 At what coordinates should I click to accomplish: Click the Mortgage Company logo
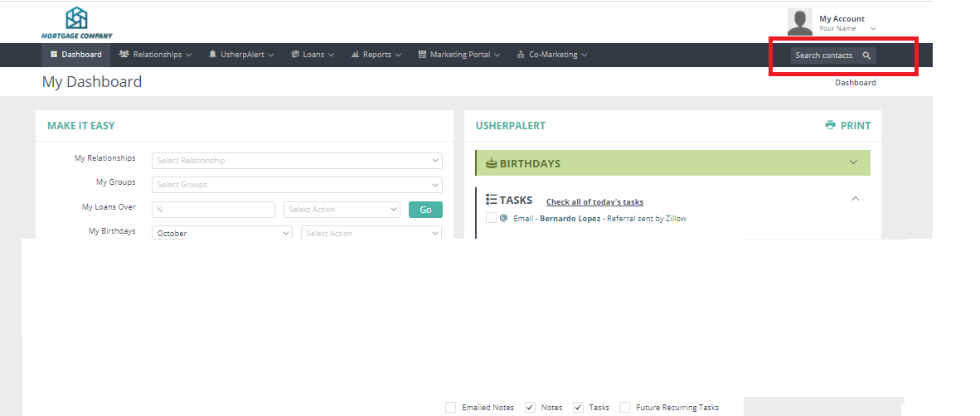pyautogui.click(x=76, y=22)
